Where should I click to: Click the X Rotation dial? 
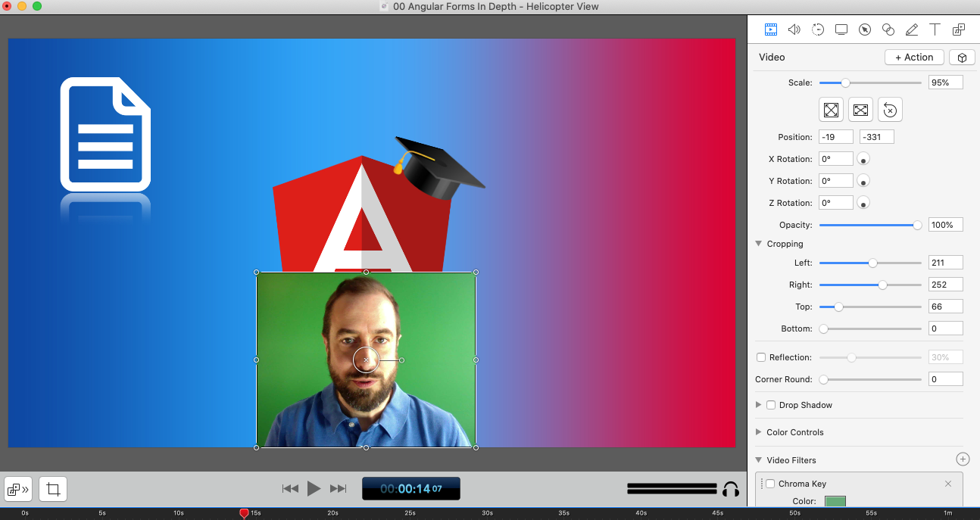coord(863,159)
